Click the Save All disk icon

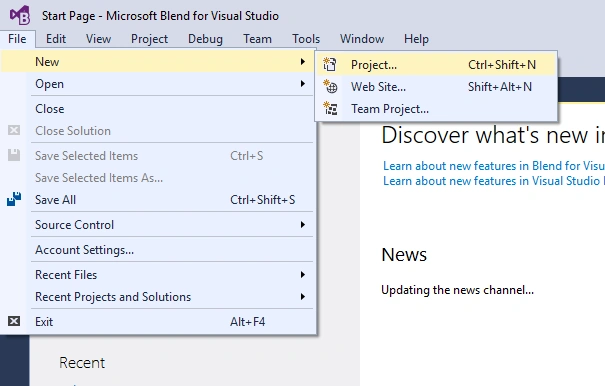click(x=14, y=199)
